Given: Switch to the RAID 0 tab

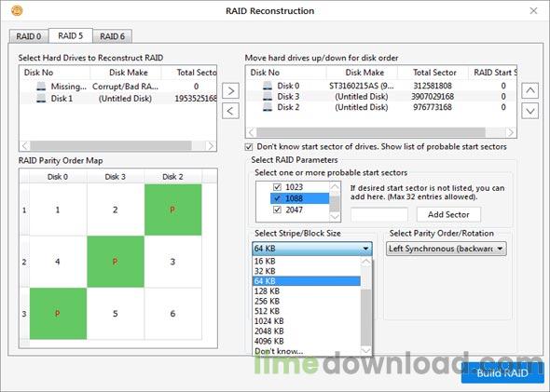Looking at the screenshot, I should pos(29,36).
